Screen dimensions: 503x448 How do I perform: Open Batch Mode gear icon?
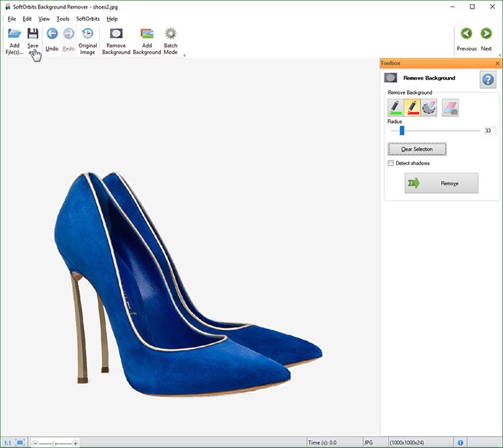pyautogui.click(x=171, y=33)
